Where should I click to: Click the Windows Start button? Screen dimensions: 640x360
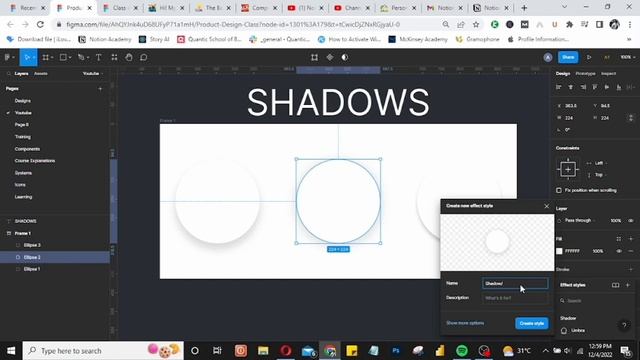[11, 351]
